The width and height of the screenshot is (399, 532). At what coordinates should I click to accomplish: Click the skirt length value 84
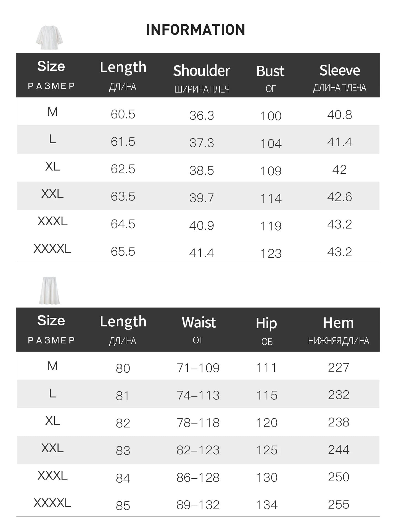point(123,478)
